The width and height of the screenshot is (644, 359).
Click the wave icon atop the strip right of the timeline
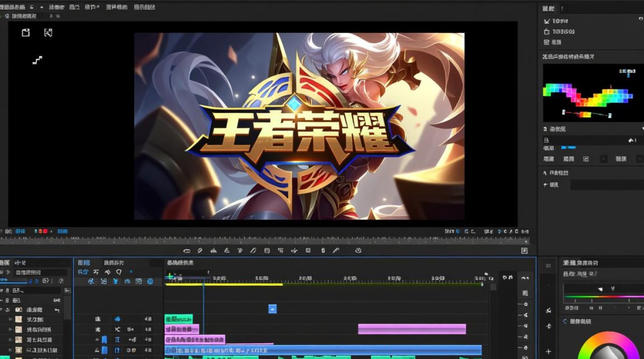tap(525, 278)
